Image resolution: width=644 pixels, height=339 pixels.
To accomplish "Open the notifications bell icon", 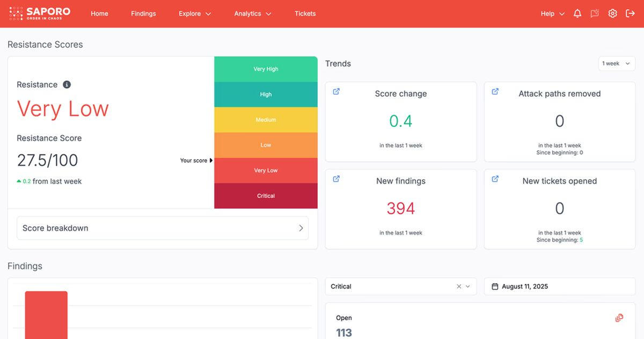I will [577, 13].
